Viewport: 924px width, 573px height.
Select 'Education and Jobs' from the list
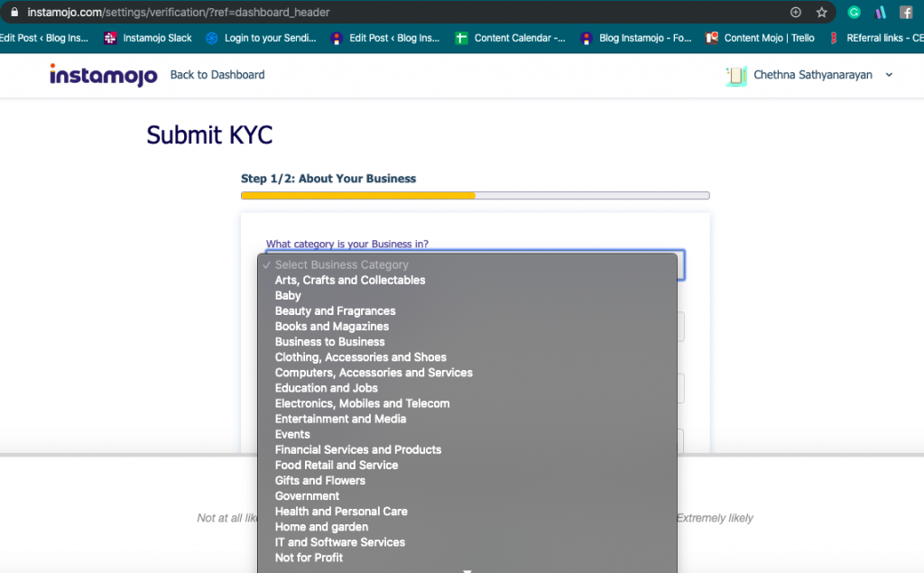[x=327, y=388]
